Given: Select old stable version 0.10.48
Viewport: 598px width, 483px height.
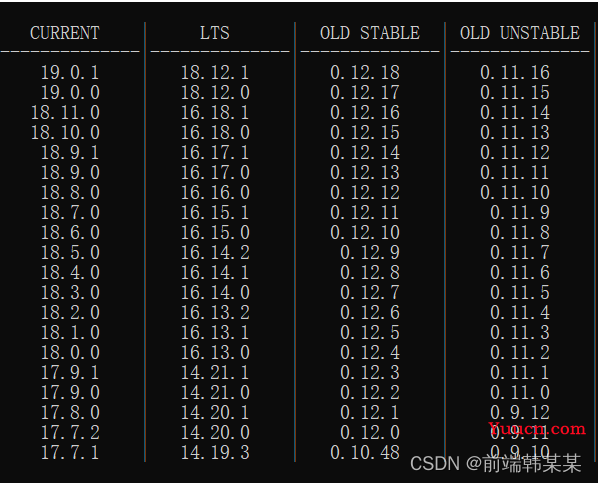Looking at the screenshot, I should coord(365,452).
